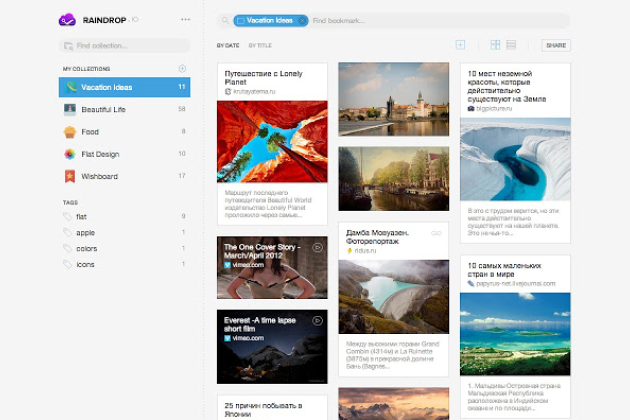Open the bookmark about 10 smallest countries
Screen dimensions: 630x420
pos(504,270)
